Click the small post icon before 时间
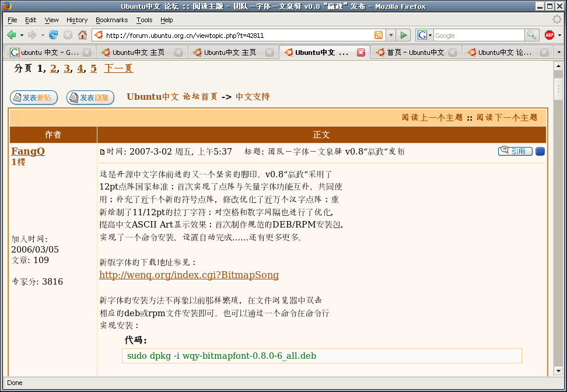The width and height of the screenshot is (567, 392). 102,152
